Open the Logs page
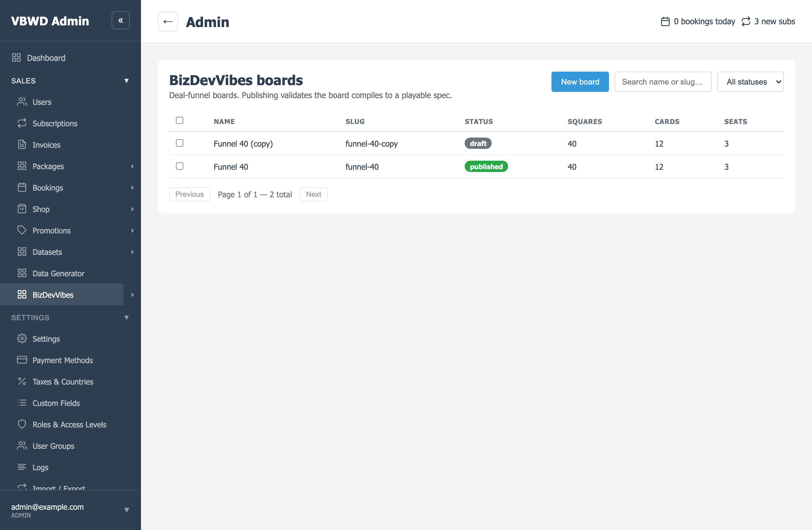The width and height of the screenshot is (812, 530). (40, 468)
